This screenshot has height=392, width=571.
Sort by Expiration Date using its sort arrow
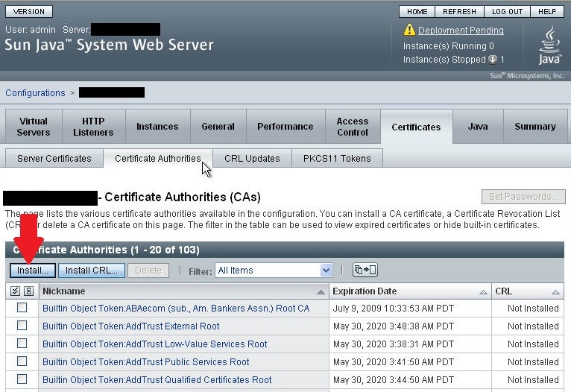tap(483, 292)
